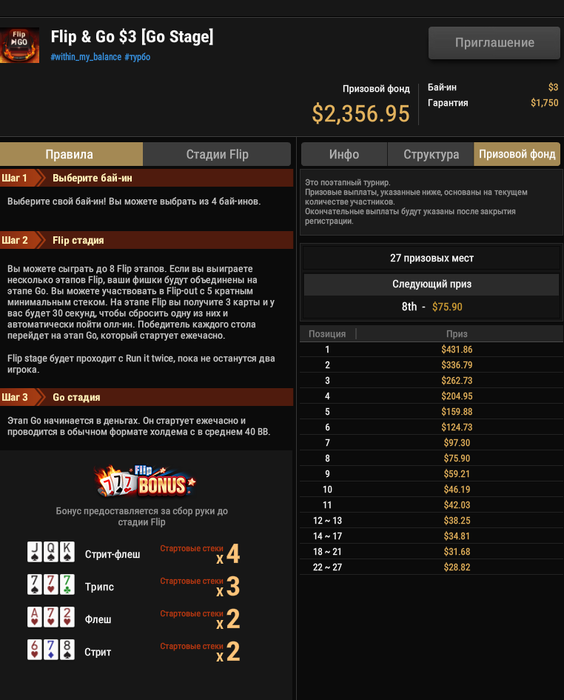
Task: Click the #турбо hashtag link
Action: (x=138, y=57)
